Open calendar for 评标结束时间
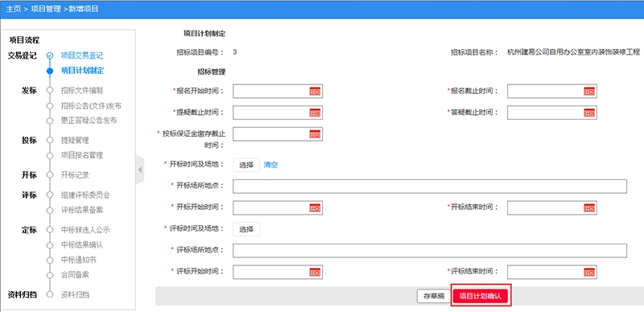 pyautogui.click(x=589, y=272)
